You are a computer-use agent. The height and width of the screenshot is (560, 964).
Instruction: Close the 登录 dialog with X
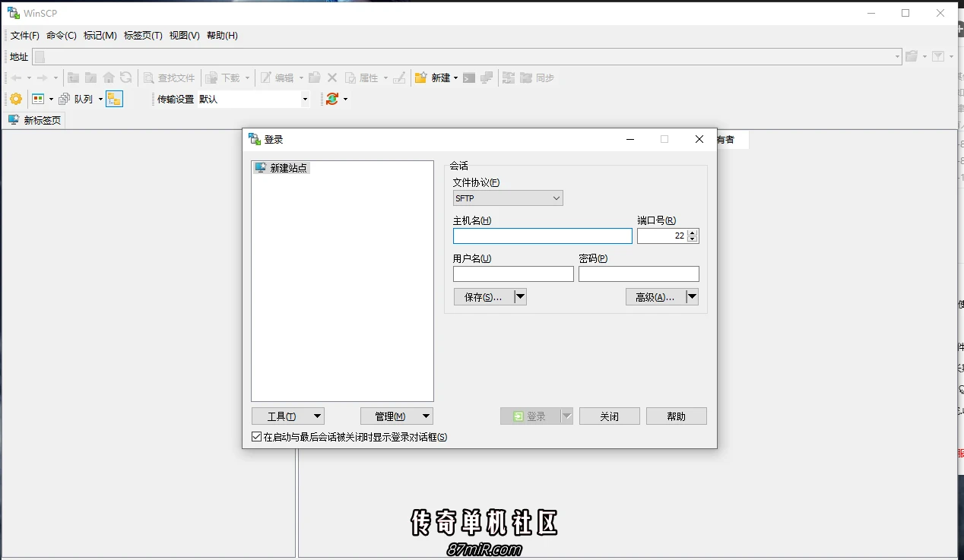tap(699, 139)
